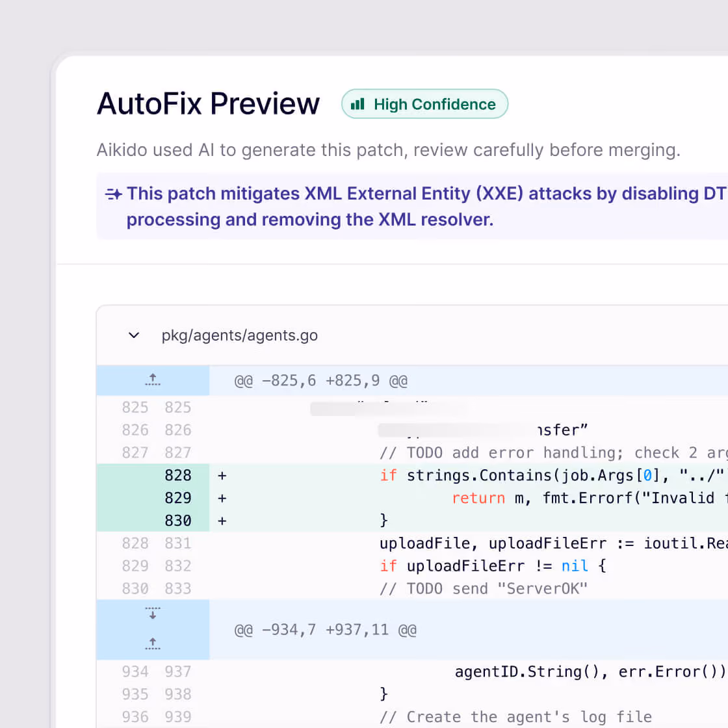This screenshot has height=728, width=728.
Task: Click new line number 937
Action: pyautogui.click(x=178, y=672)
